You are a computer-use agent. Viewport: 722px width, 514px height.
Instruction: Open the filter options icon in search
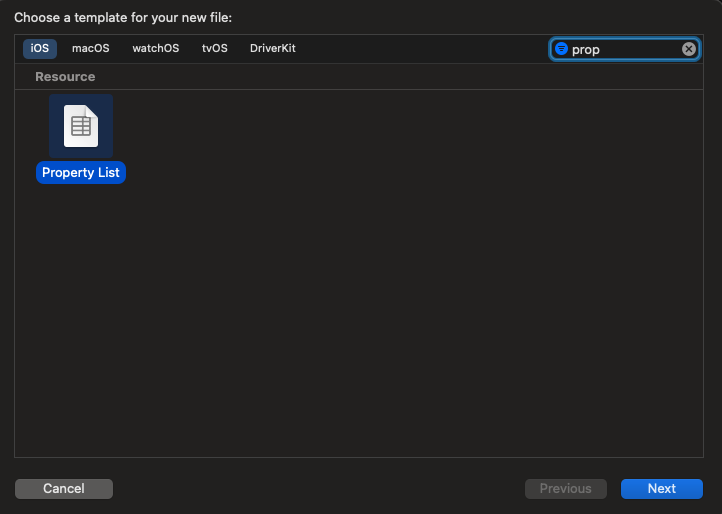(561, 49)
